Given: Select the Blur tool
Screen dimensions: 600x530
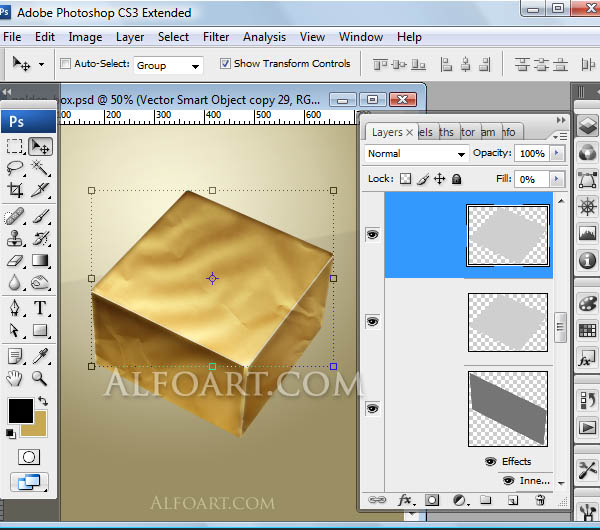Looking at the screenshot, I should (15, 283).
